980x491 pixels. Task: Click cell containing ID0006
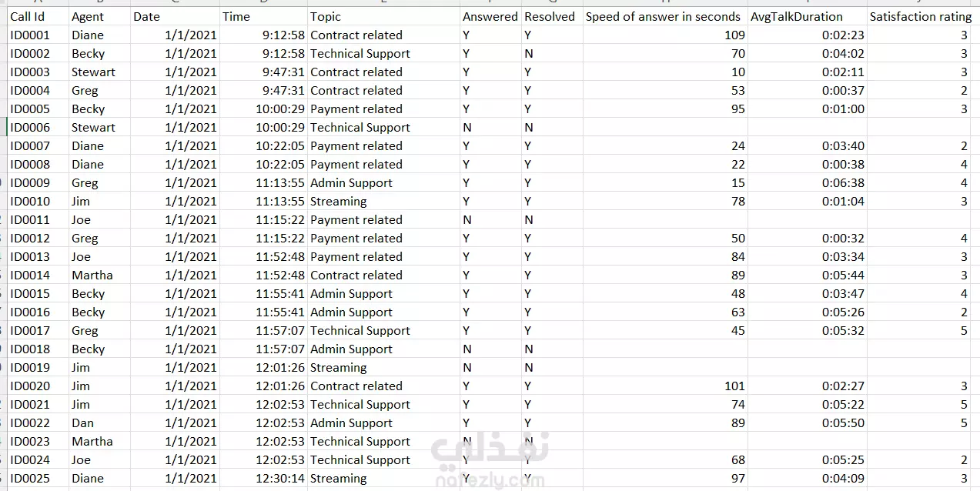38,127
